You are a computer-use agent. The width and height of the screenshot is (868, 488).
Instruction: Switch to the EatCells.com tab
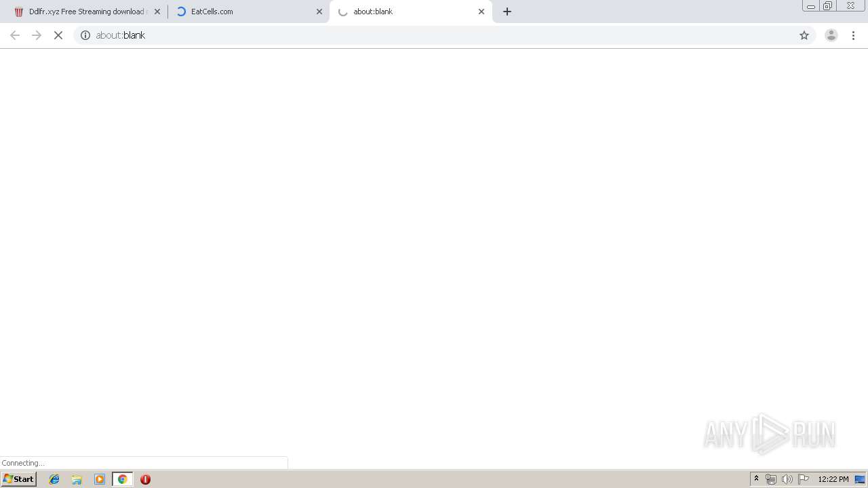pos(248,12)
